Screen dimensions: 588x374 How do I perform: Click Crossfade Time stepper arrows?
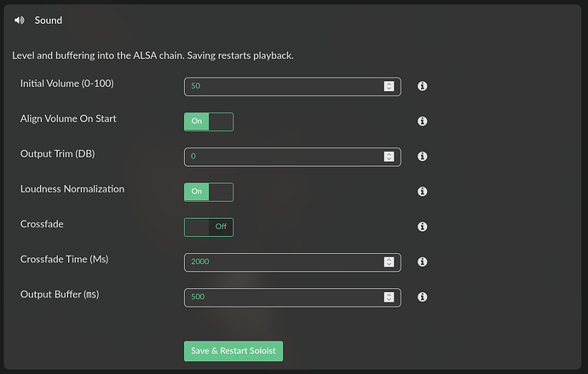coord(389,262)
